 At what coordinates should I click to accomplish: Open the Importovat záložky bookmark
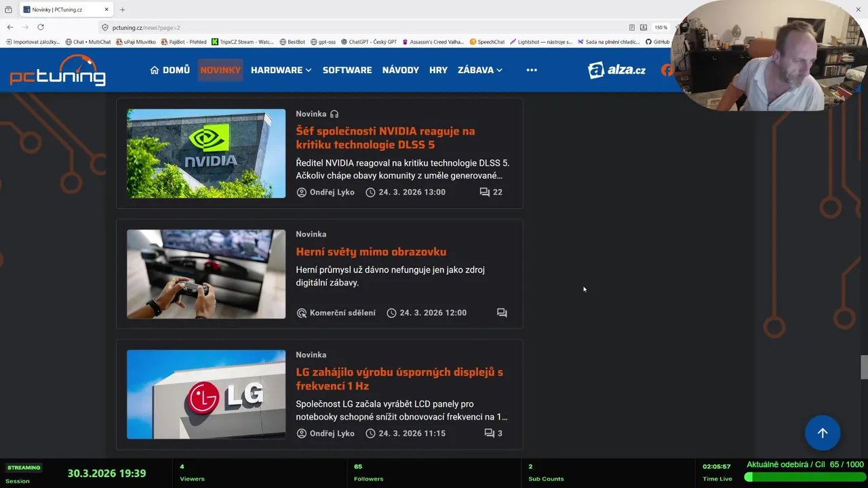(x=33, y=41)
